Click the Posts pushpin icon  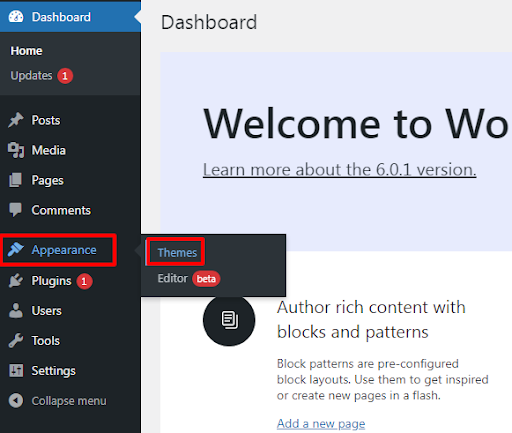click(x=16, y=120)
